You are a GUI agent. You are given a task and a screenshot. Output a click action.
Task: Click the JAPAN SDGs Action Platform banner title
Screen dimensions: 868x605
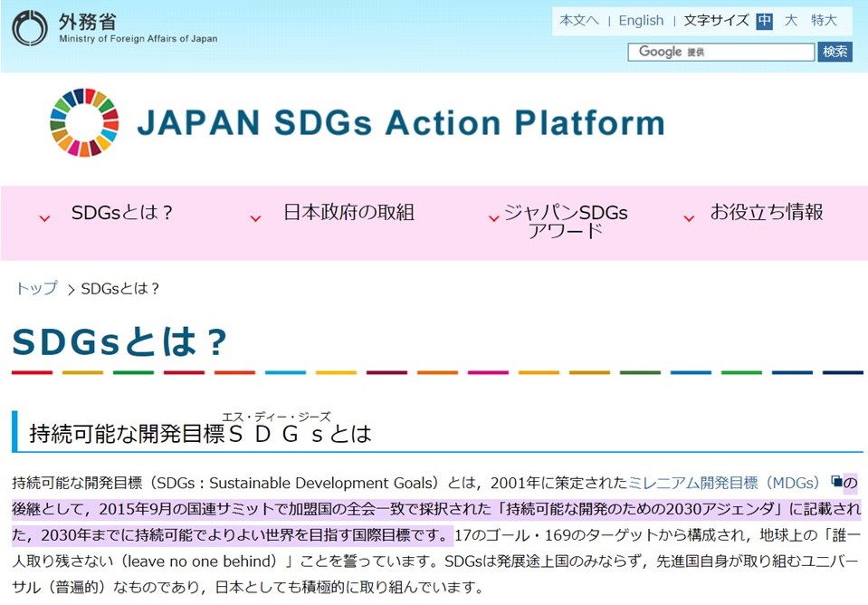(x=400, y=123)
